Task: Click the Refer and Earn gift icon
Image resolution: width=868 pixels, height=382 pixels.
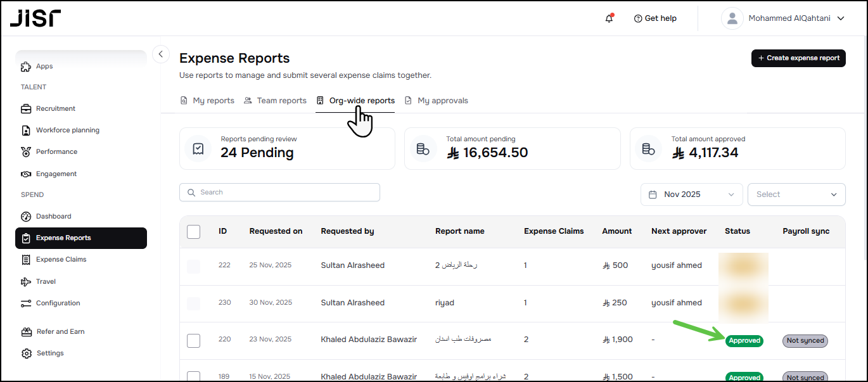Action: coord(26,332)
